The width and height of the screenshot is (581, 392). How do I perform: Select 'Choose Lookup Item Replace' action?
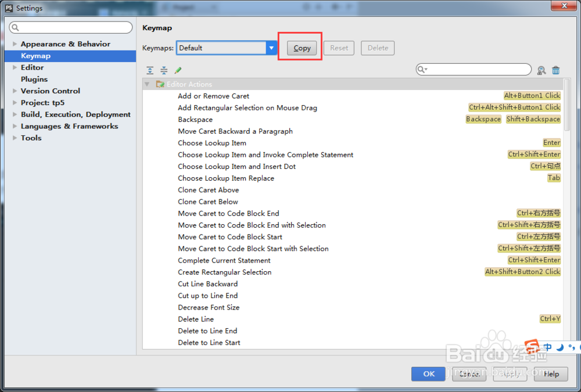226,178
